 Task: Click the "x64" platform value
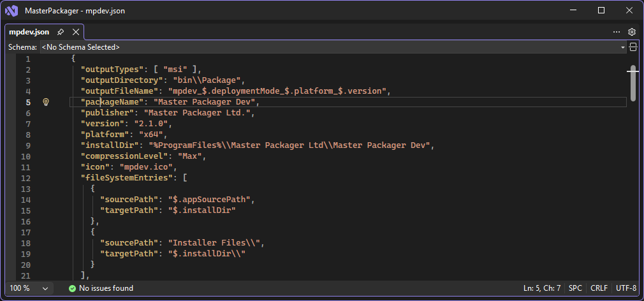[x=150, y=135]
